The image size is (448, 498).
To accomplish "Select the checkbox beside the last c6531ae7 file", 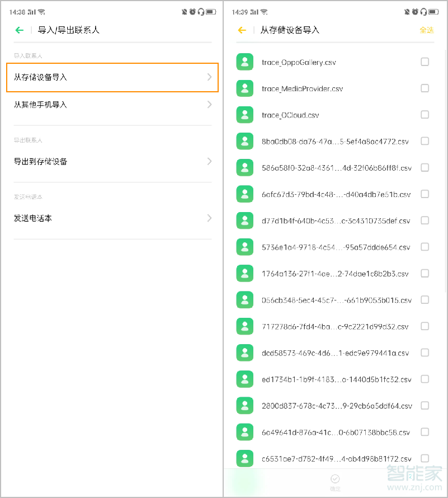I will (425, 458).
